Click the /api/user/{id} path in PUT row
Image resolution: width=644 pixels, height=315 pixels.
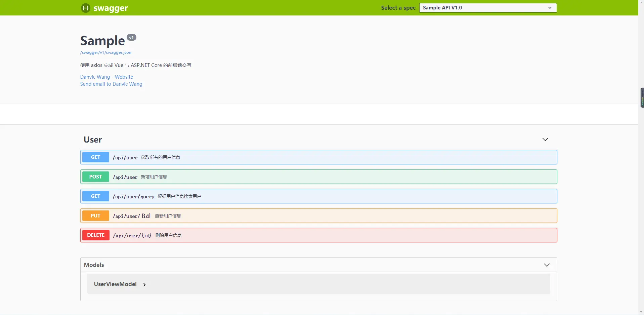point(132,216)
